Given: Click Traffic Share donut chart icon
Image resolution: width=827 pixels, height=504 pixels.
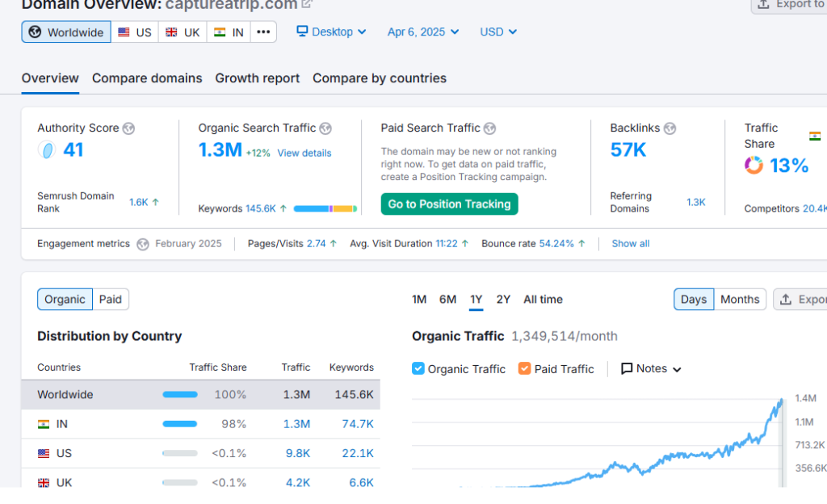Looking at the screenshot, I should pos(754,166).
